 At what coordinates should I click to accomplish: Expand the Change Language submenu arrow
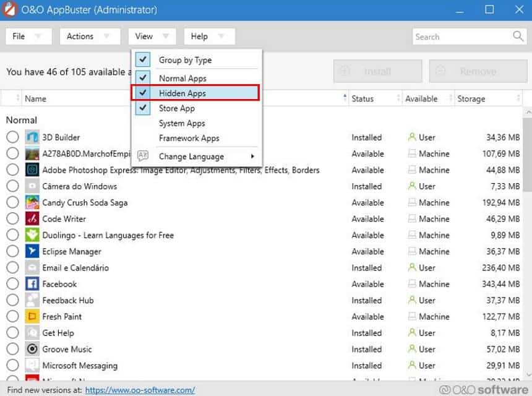(x=252, y=156)
